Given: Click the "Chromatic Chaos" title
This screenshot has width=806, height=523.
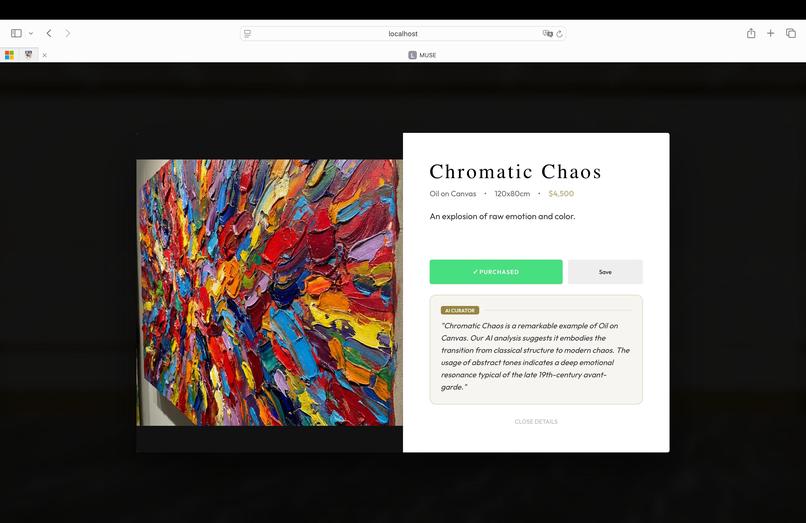Looking at the screenshot, I should (516, 172).
